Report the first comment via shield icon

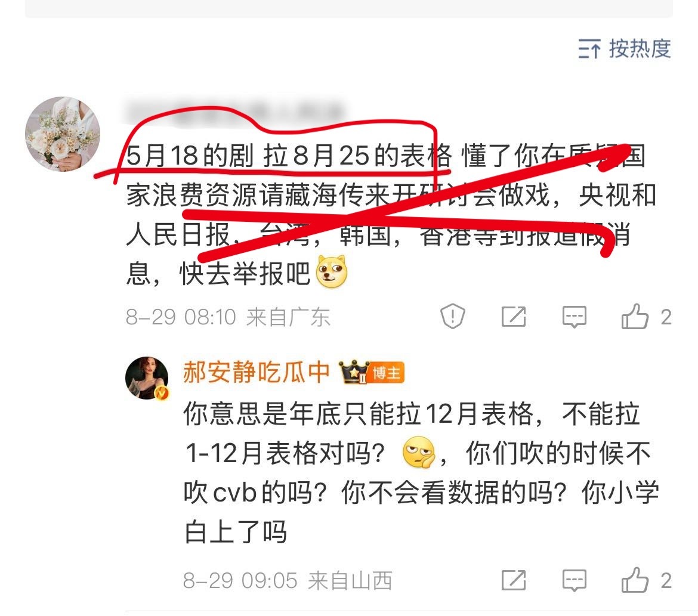click(452, 317)
